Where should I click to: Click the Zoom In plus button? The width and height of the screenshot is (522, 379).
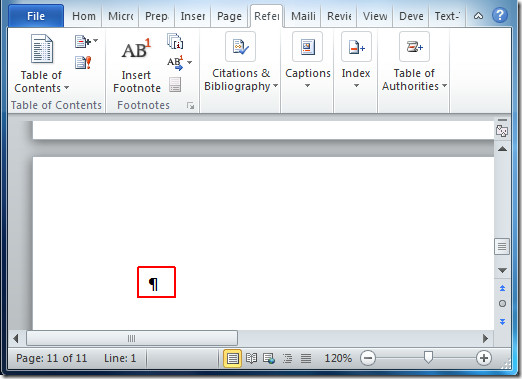click(484, 358)
